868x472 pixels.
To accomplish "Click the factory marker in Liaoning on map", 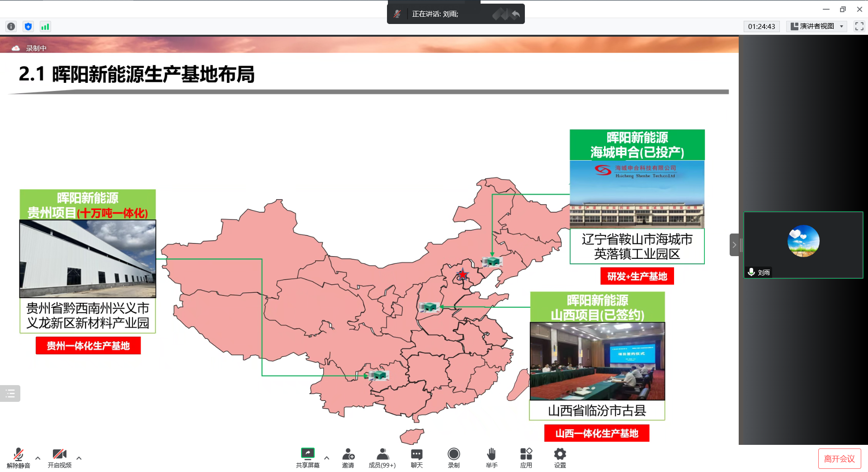I will pyautogui.click(x=492, y=262).
